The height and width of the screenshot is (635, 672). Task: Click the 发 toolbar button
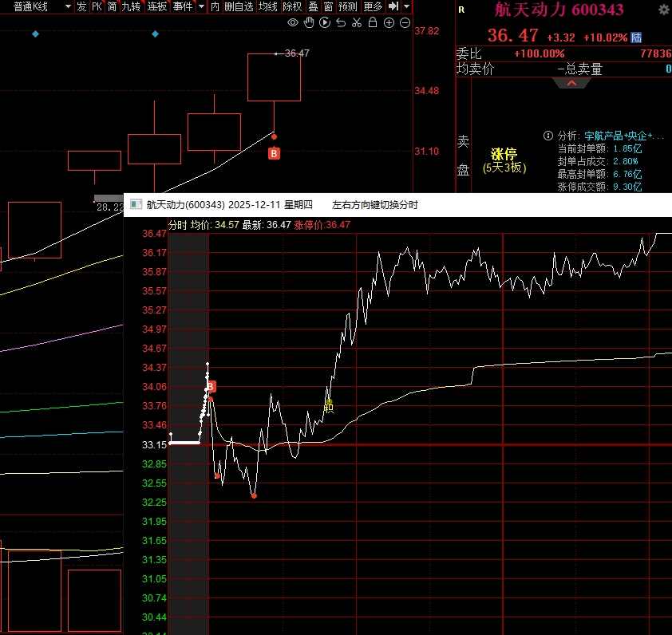point(81,6)
